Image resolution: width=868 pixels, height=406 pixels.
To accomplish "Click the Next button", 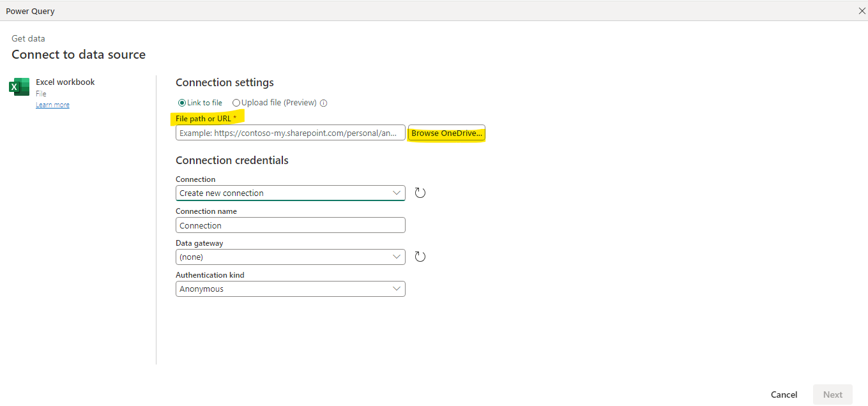I will point(832,394).
